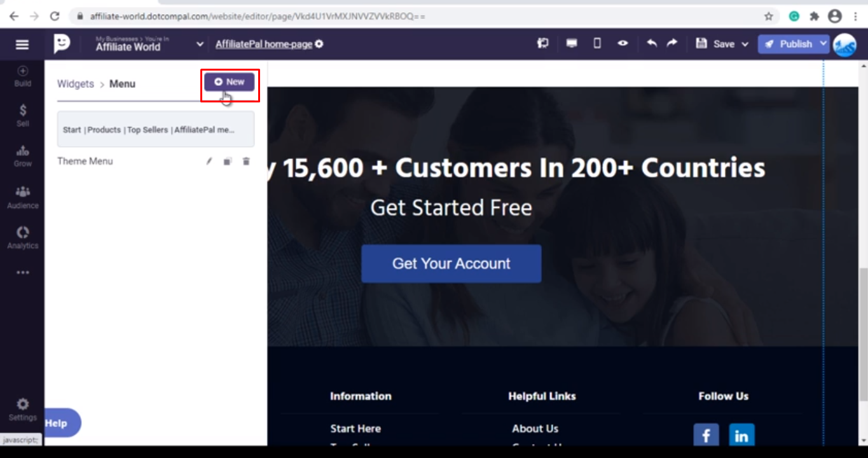Click the Follow Us footer heading
868x458 pixels.
(x=724, y=396)
